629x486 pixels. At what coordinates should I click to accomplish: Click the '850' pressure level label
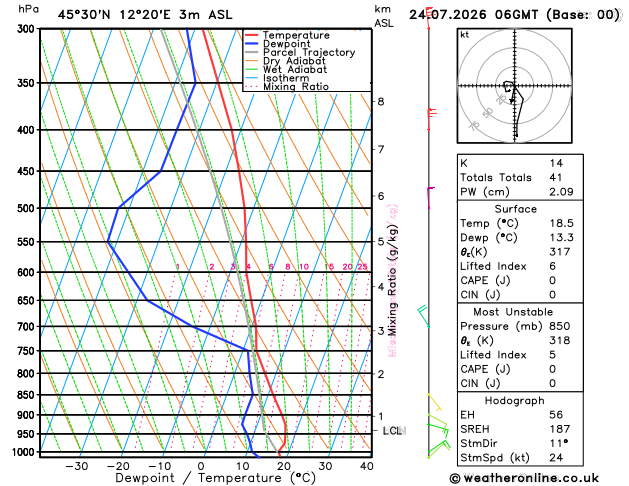click(x=28, y=395)
